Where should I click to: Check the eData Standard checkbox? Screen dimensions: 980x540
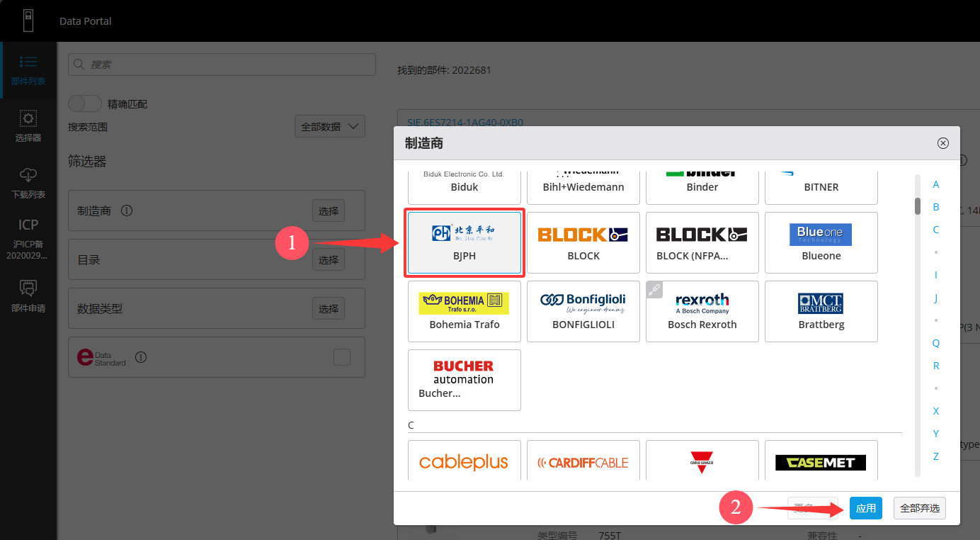[341, 357]
